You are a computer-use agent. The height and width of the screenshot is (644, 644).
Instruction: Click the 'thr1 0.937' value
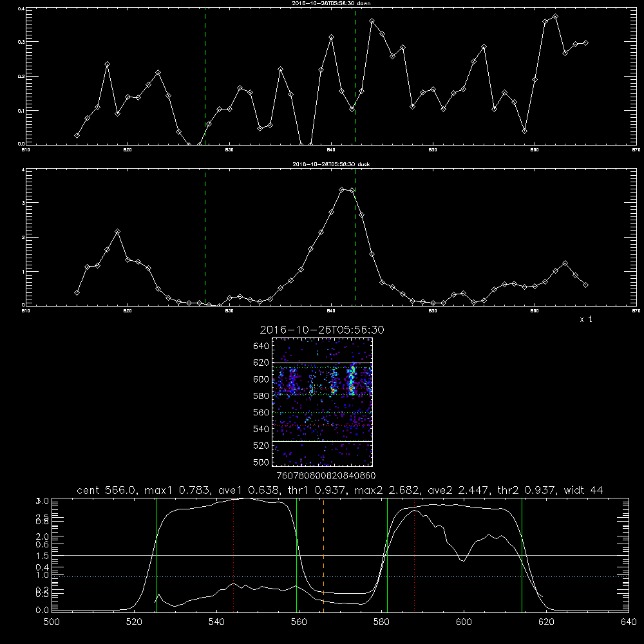318,490
